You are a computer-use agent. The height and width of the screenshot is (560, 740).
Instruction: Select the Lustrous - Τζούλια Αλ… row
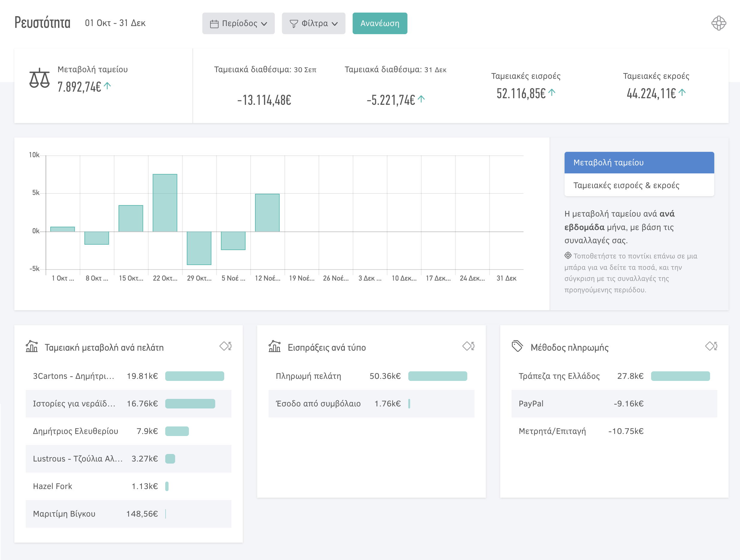click(x=128, y=459)
